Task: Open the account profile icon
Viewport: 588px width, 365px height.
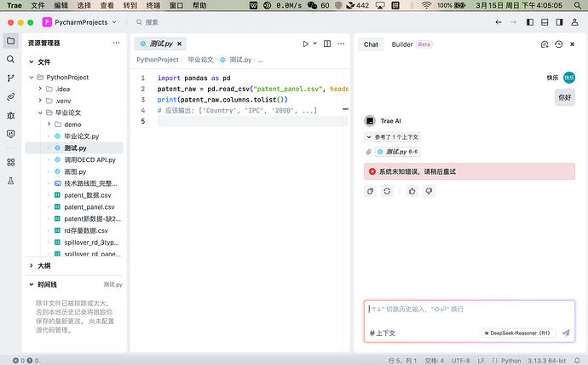Action: [x=574, y=22]
